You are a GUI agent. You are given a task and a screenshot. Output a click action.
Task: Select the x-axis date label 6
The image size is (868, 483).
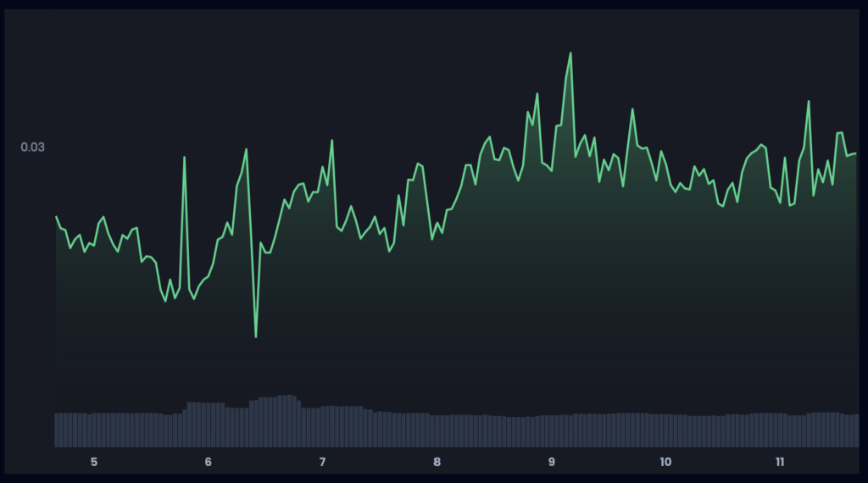[x=208, y=462]
